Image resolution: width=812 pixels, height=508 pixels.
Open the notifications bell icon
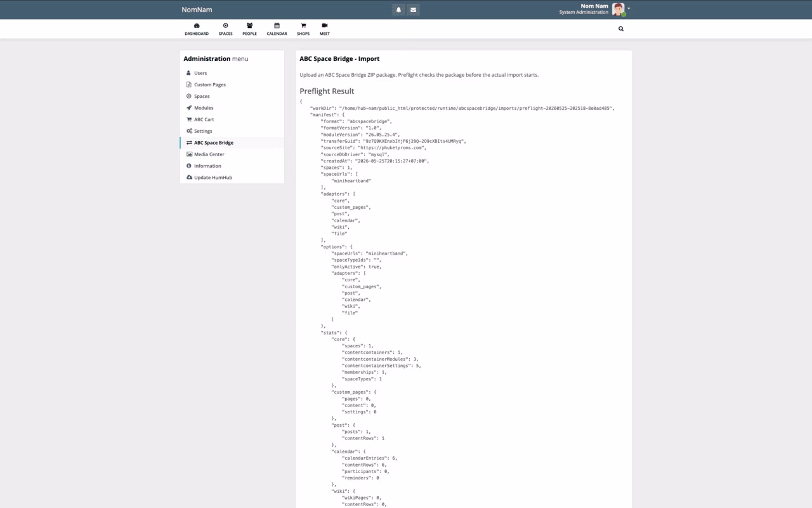(398, 10)
